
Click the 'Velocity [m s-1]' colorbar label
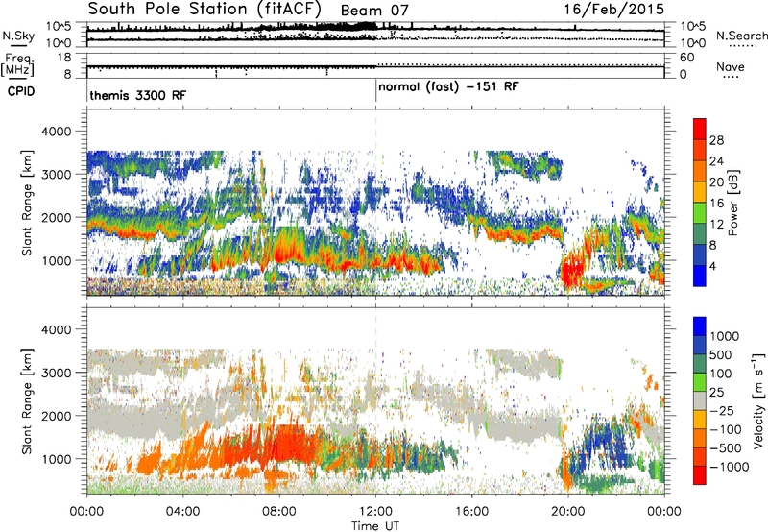[757, 400]
